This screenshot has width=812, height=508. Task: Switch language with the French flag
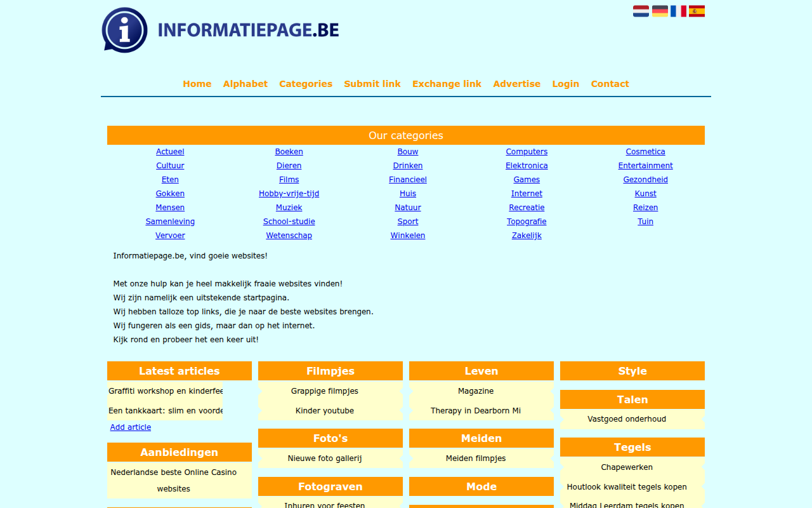click(x=678, y=11)
